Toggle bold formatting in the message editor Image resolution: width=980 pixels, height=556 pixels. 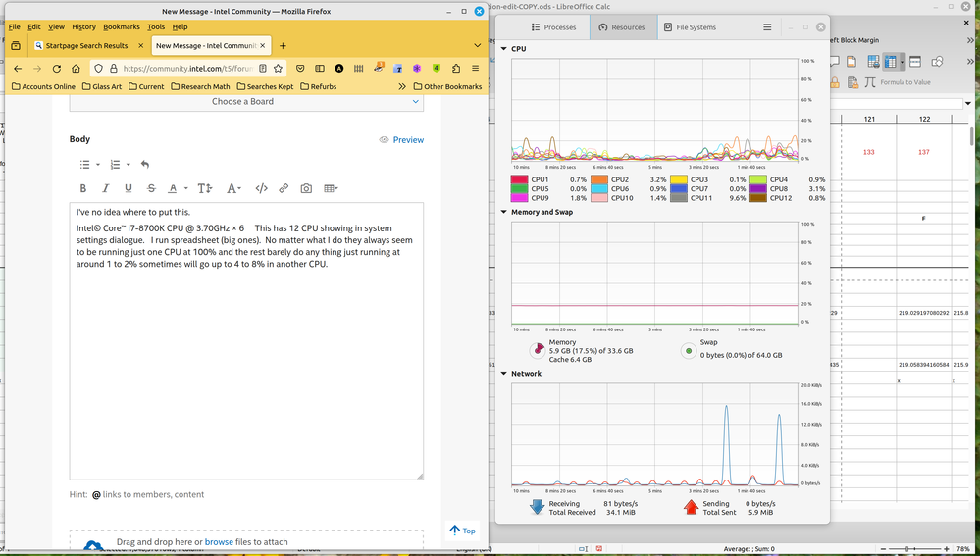83,188
